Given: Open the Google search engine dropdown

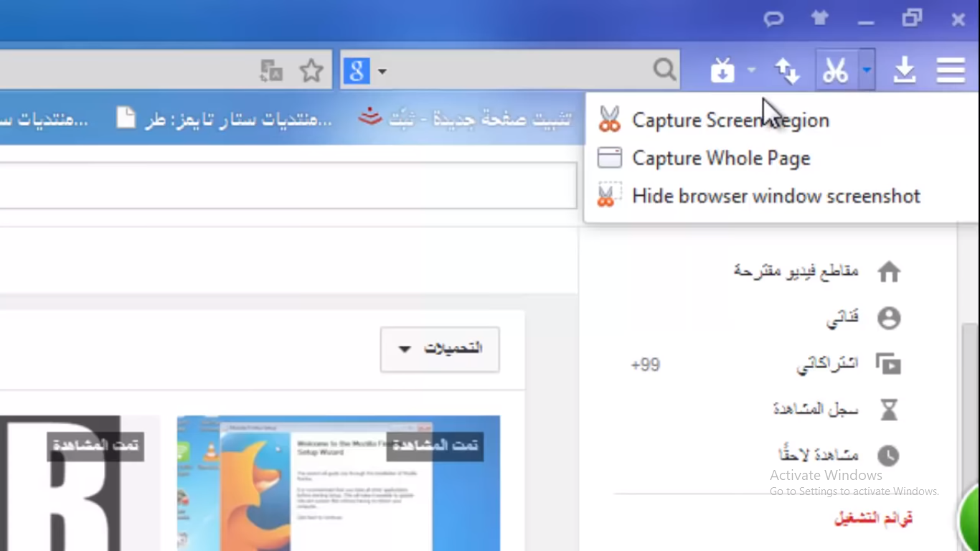Looking at the screenshot, I should click(382, 71).
